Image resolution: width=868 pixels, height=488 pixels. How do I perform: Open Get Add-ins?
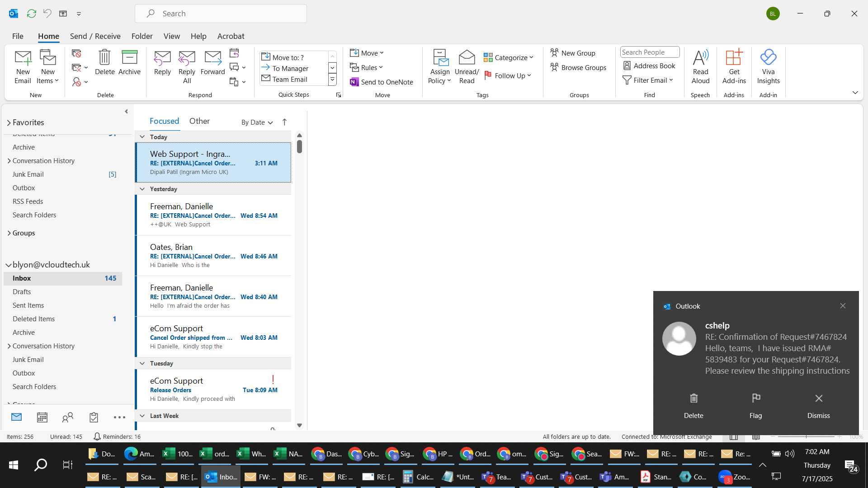[x=734, y=67]
